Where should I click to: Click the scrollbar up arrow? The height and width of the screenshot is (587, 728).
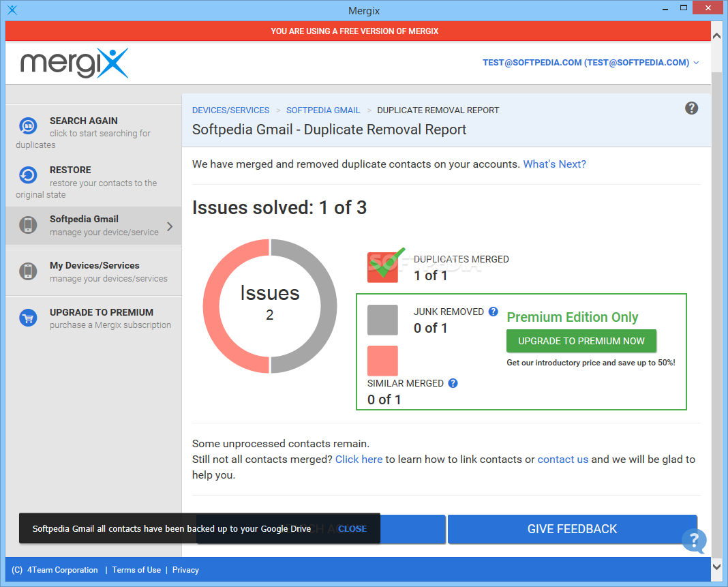[717, 35]
